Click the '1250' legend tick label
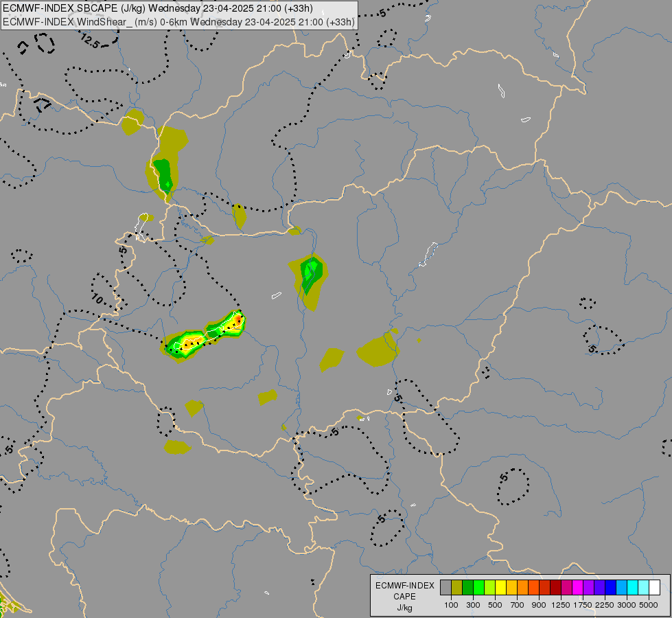The width and height of the screenshot is (672, 618). click(x=561, y=605)
